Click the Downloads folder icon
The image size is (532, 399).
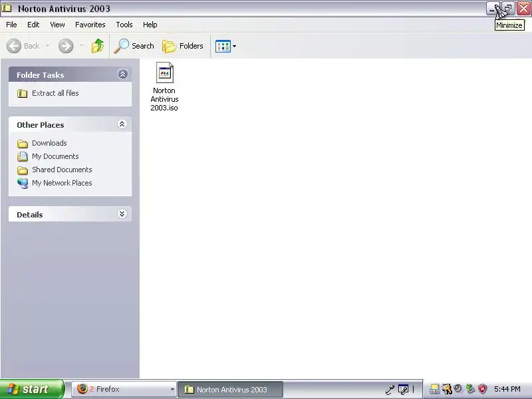23,144
